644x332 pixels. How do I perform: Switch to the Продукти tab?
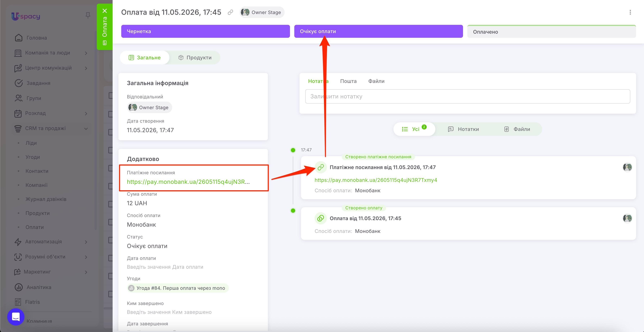195,58
